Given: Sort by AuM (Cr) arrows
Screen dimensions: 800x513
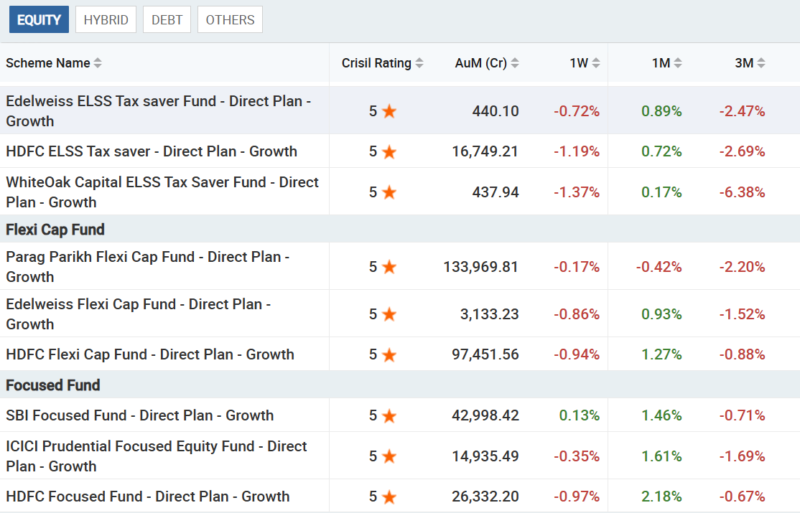Looking at the screenshot, I should (515, 63).
